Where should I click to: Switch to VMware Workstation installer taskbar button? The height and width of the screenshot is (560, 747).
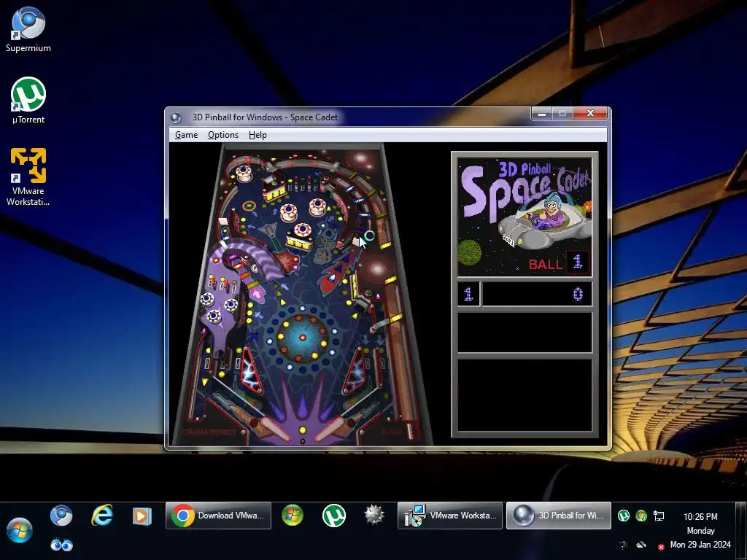(449, 516)
